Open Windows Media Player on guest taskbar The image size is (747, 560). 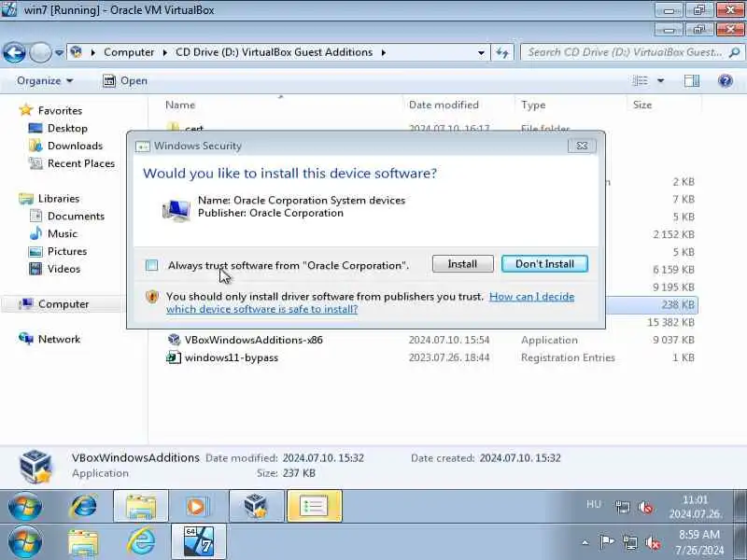[x=197, y=506]
